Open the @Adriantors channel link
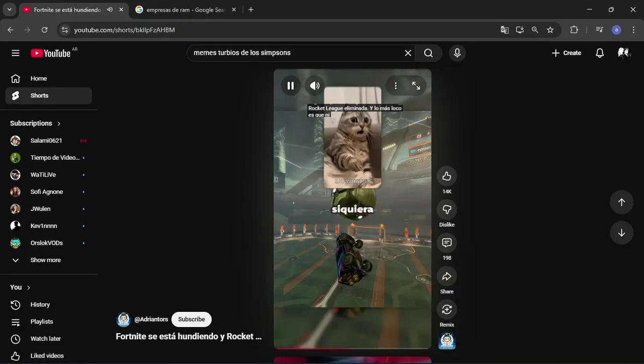 151,320
